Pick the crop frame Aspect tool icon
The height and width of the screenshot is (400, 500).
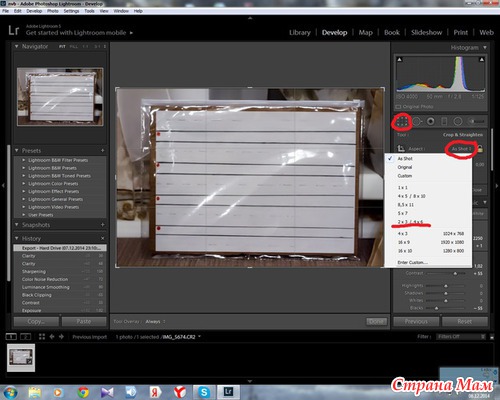[x=401, y=148]
